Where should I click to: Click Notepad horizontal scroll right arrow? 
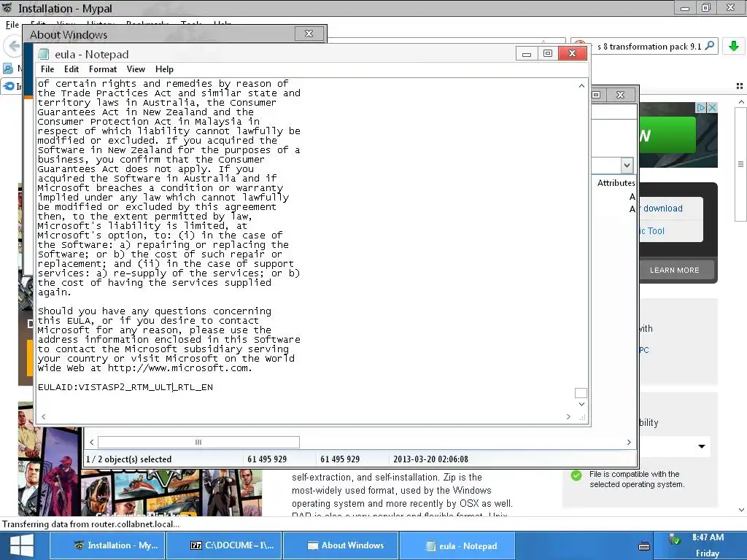pyautogui.click(x=568, y=416)
